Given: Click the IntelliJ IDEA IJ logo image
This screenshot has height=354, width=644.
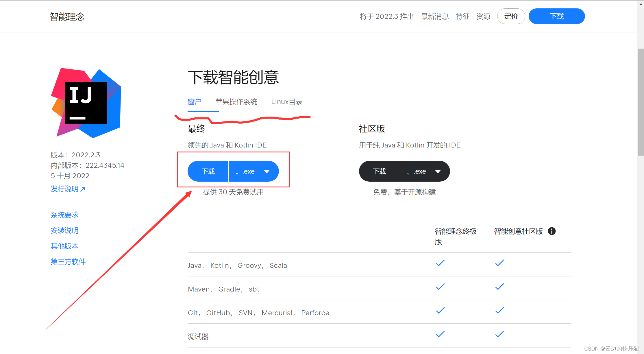Looking at the screenshot, I should tap(86, 103).
